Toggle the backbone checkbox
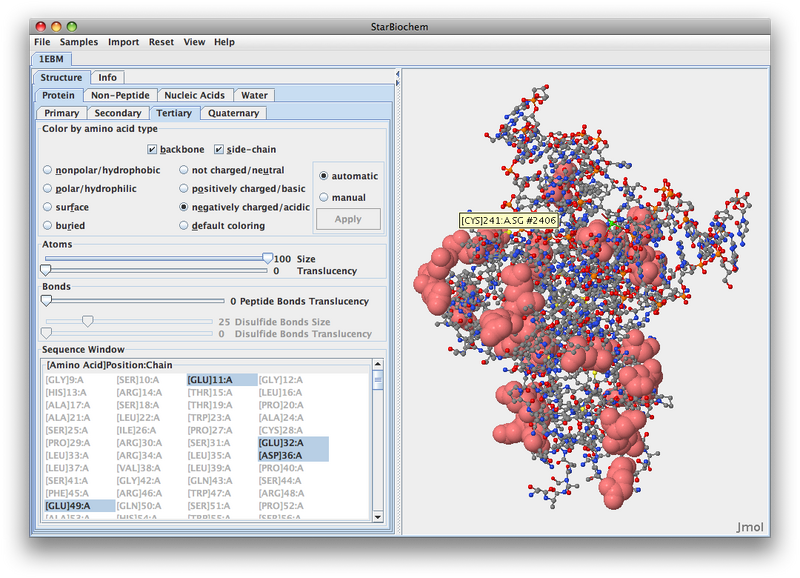This screenshot has height=578, width=800. click(153, 149)
